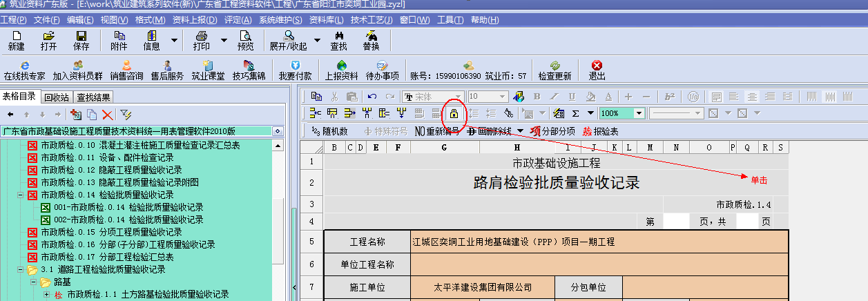Click the 随机数 button
This screenshot has height=301, width=868.
(330, 131)
